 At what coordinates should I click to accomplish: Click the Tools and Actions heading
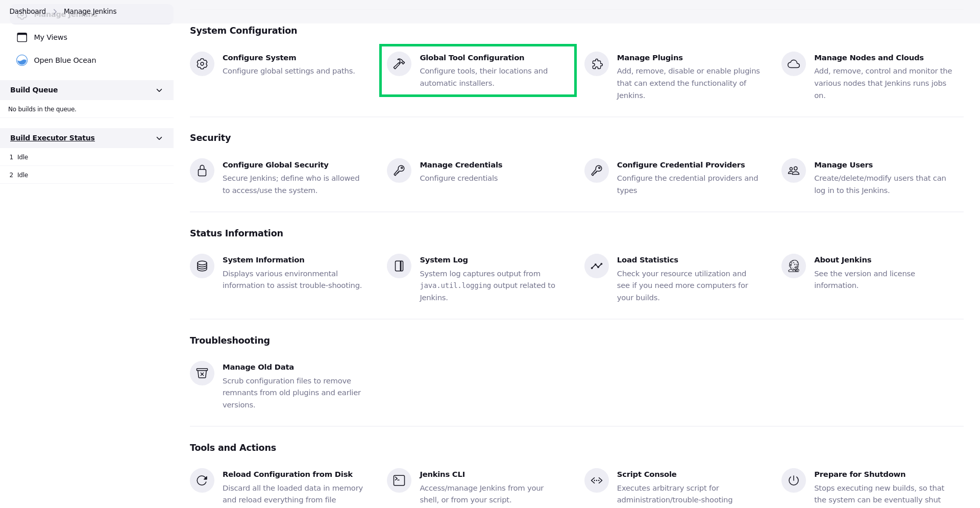click(233, 448)
